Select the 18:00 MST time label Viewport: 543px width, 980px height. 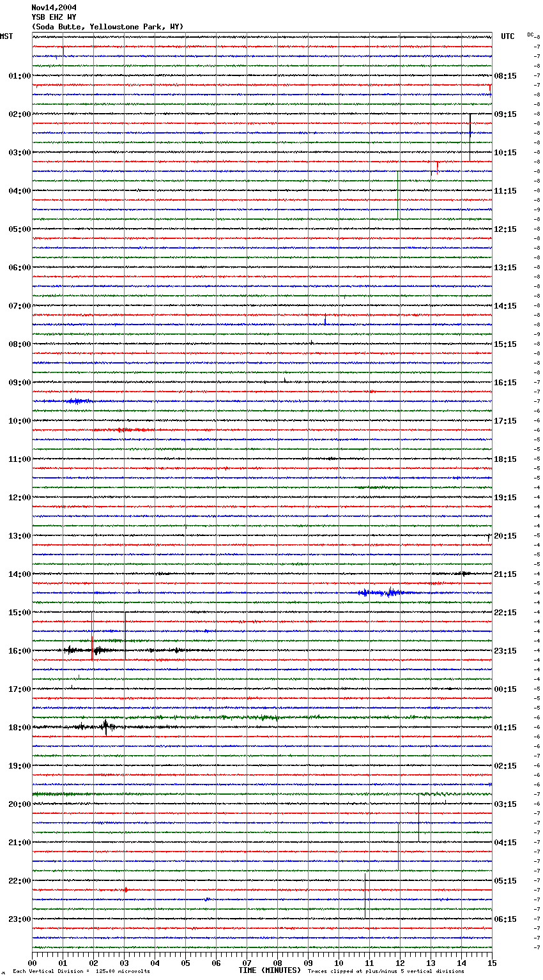[20, 728]
